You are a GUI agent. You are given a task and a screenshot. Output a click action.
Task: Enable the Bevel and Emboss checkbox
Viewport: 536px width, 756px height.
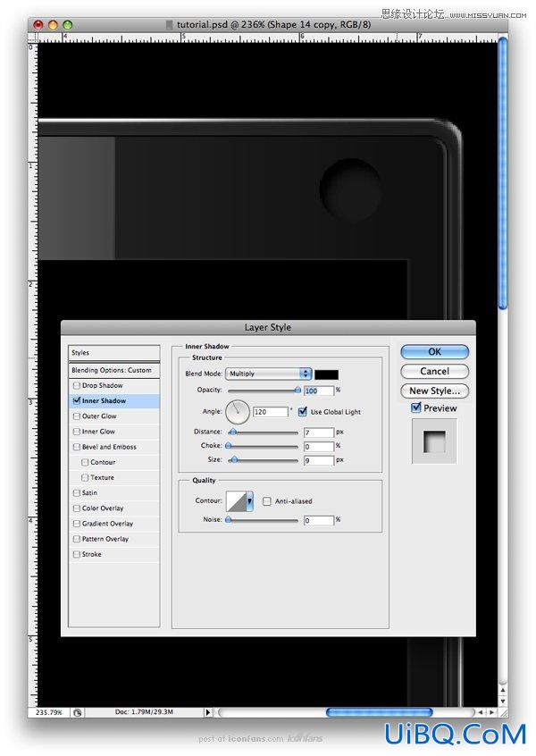click(77, 447)
